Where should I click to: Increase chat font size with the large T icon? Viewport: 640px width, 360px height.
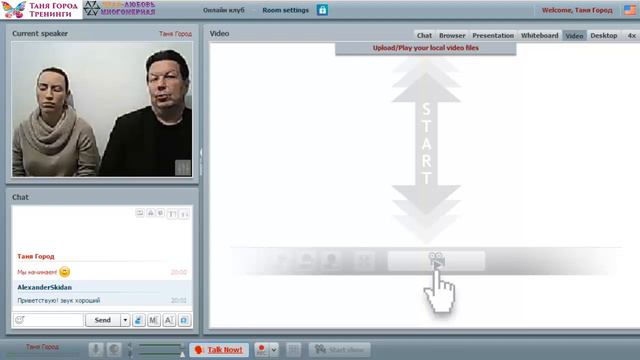172,214
